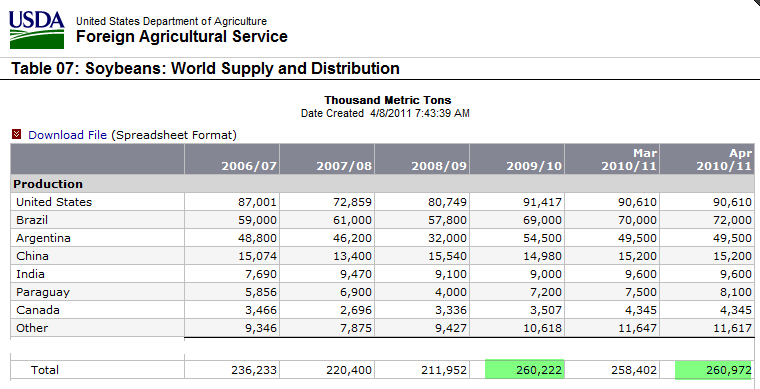The width and height of the screenshot is (760, 389).
Task: Click the Foreign Agricultural Service heading
Action: [182, 36]
